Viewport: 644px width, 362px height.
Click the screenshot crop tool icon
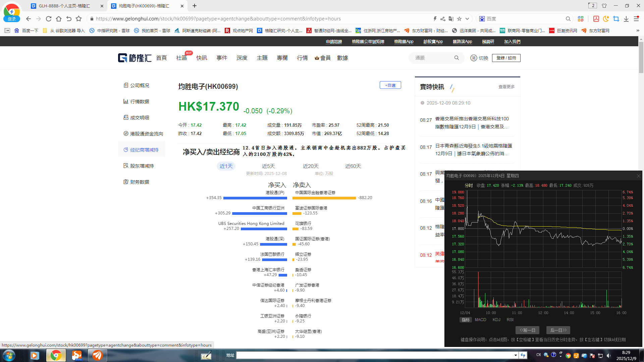pyautogui.click(x=616, y=19)
